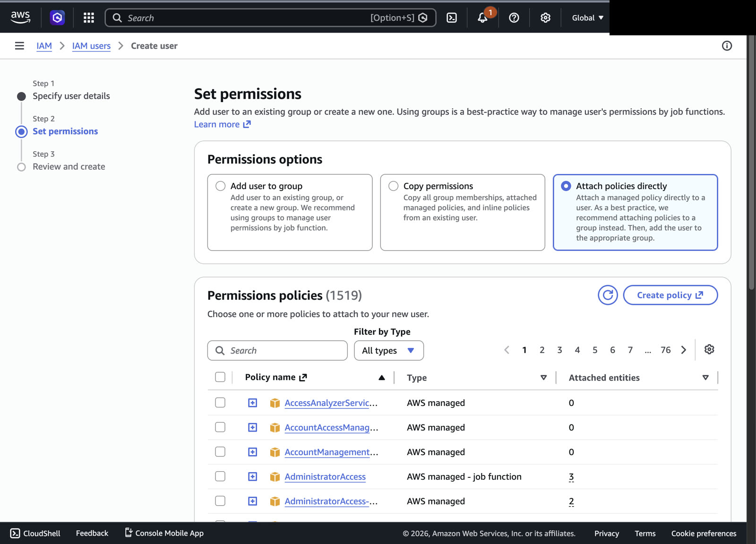Click the Console Mobile App phone icon

pos(129,533)
